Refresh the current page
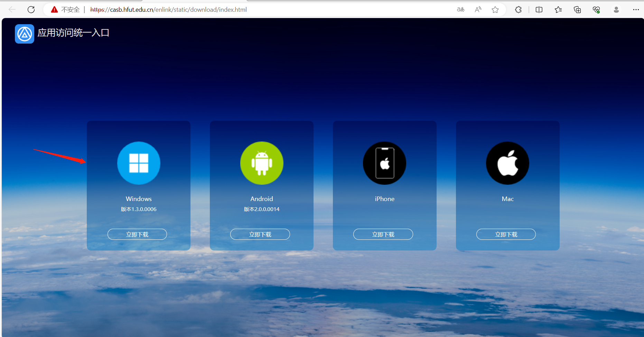The height and width of the screenshot is (337, 644). point(31,10)
